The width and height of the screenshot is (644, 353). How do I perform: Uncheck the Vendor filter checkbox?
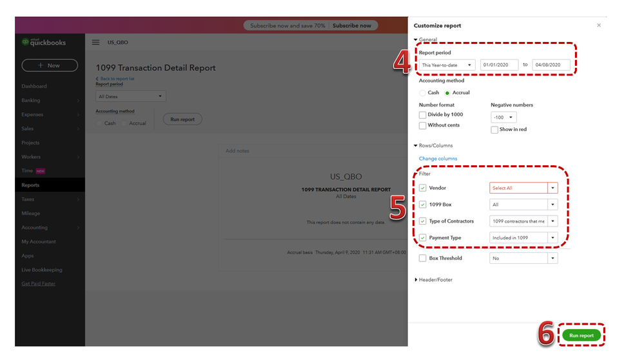[x=422, y=188]
